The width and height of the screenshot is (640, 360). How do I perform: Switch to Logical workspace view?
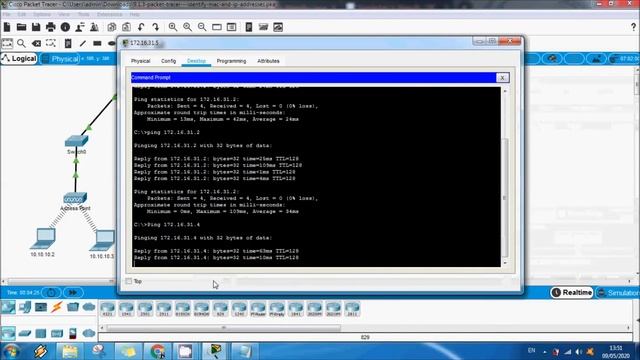(x=19, y=59)
